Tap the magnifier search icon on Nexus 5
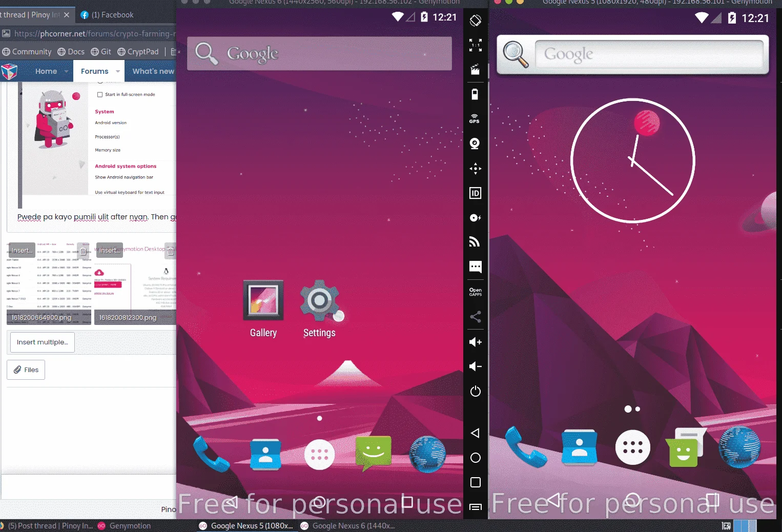Viewport: 782px width, 532px height. [x=516, y=54]
